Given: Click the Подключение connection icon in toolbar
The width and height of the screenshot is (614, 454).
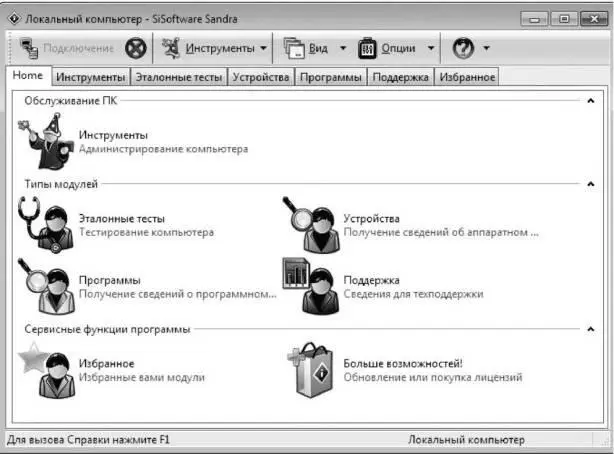Looking at the screenshot, I should pos(29,48).
